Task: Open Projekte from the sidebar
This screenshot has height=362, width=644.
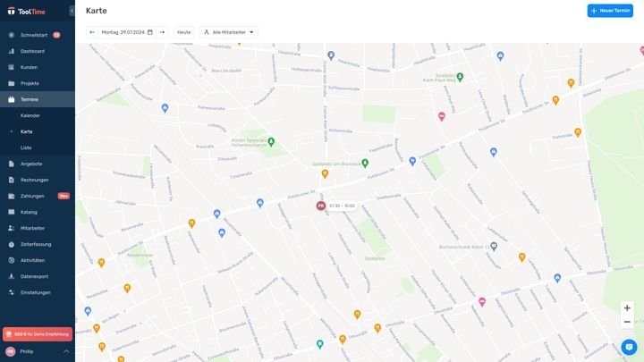Action: click(30, 83)
